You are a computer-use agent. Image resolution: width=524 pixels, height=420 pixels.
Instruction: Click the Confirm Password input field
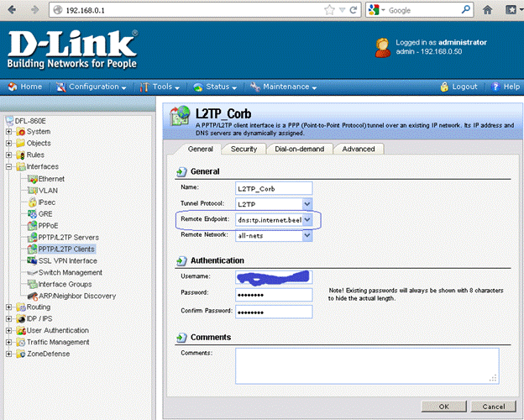(274, 312)
